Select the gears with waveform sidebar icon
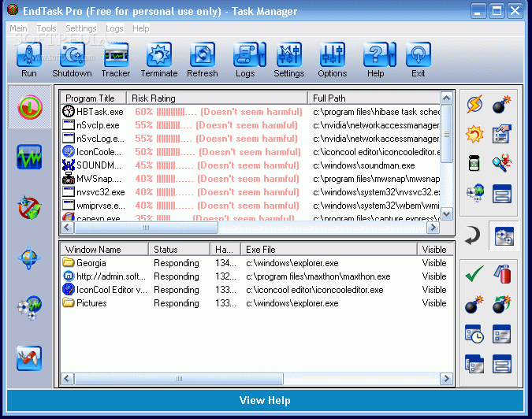The image size is (532, 419). pyautogui.click(x=29, y=308)
